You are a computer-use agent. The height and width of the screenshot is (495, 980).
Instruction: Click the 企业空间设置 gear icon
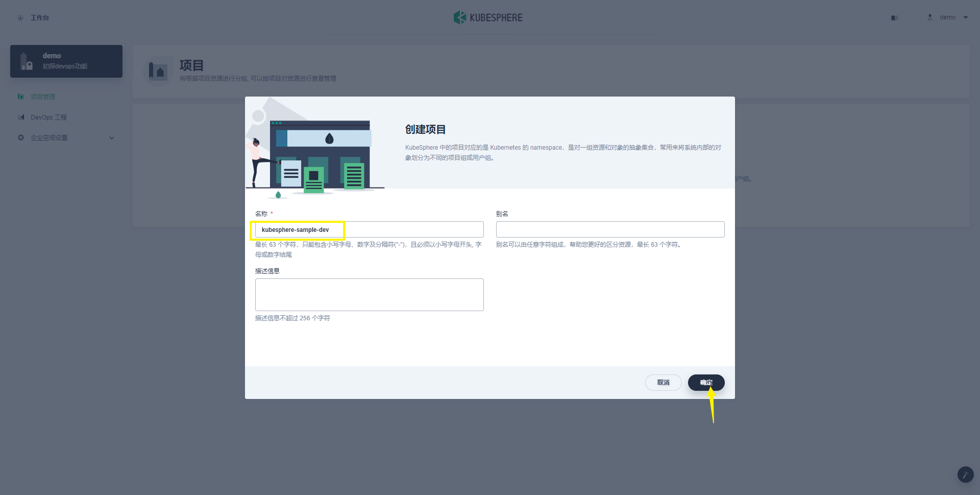click(x=21, y=137)
